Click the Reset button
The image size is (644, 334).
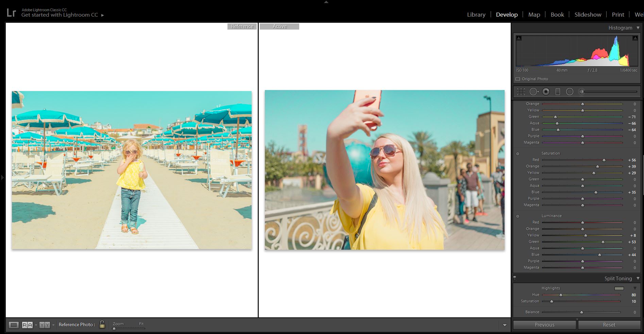point(609,325)
